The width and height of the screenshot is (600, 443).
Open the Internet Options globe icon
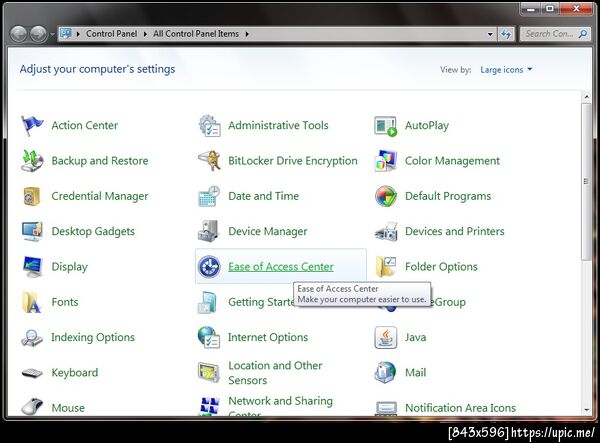coord(209,337)
